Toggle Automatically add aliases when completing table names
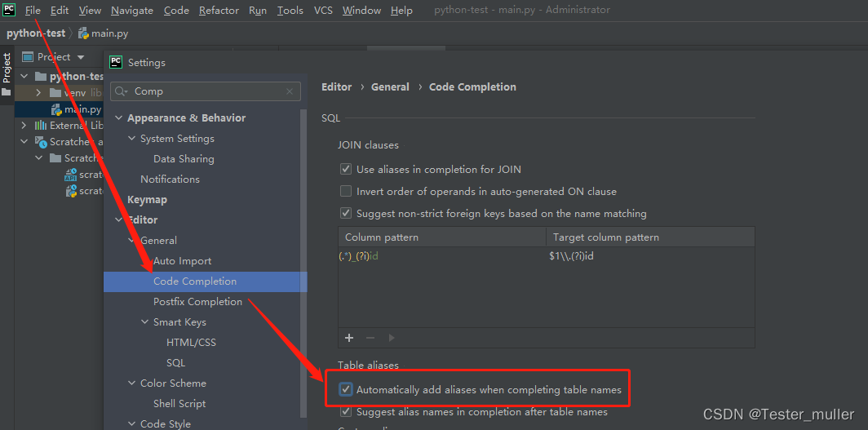 (346, 389)
